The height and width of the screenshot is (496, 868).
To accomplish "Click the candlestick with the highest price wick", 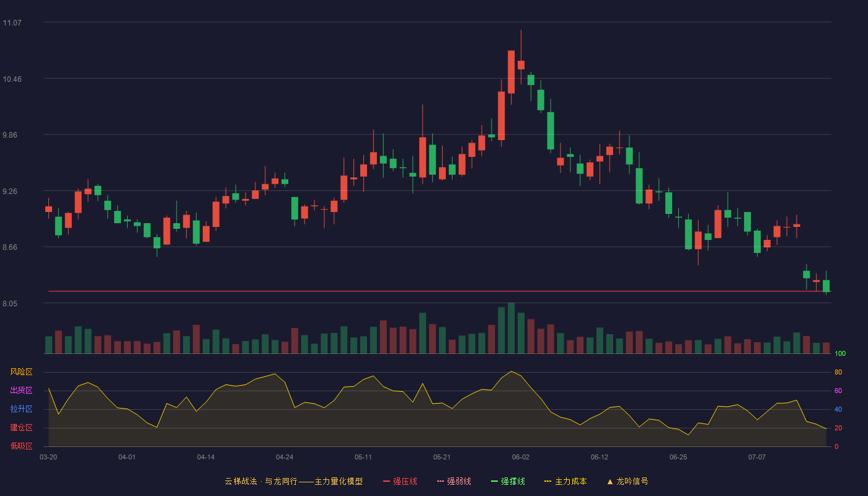I will point(521,65).
